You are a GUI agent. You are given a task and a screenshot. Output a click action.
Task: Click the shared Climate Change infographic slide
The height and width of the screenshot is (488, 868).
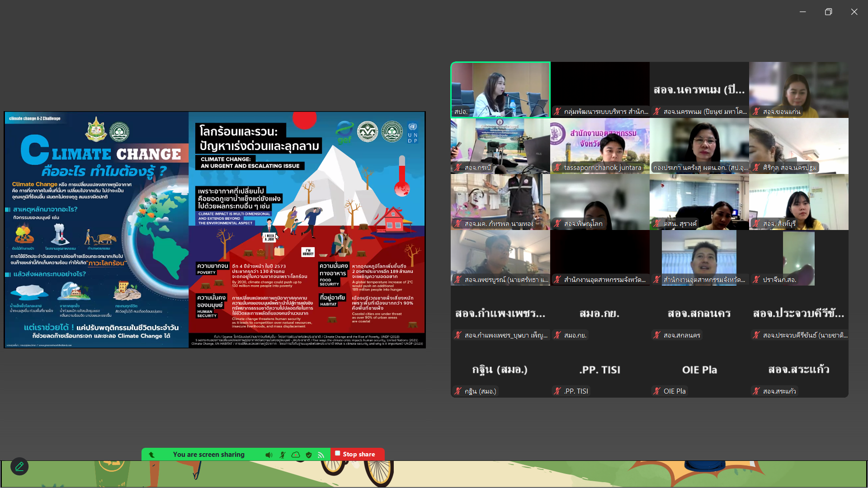click(x=215, y=230)
